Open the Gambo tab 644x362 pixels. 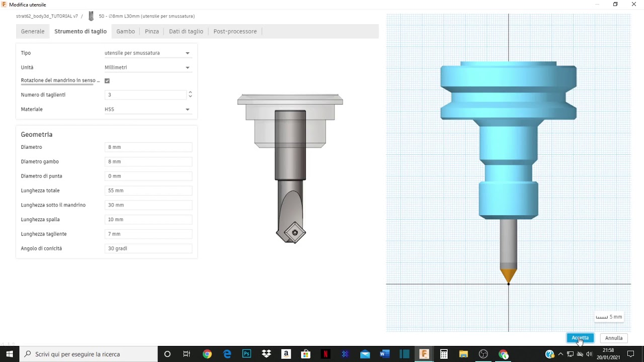click(125, 31)
